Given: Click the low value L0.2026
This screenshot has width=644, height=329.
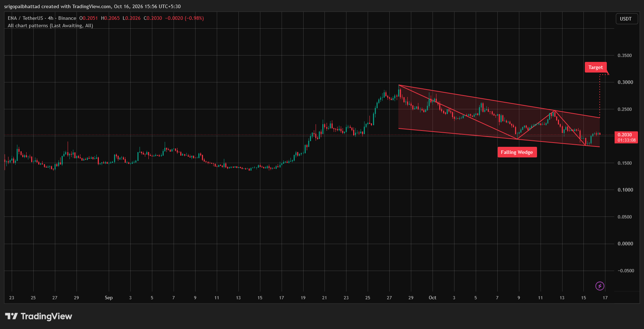Looking at the screenshot, I should click(132, 18).
